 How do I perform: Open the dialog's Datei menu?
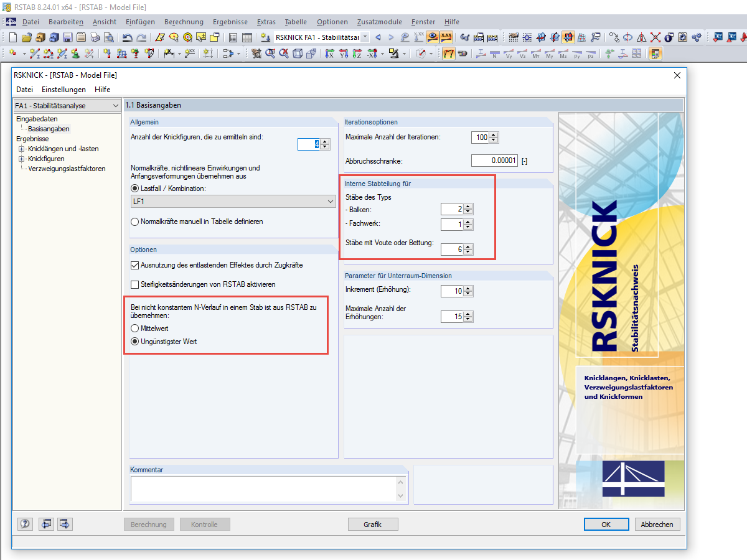click(25, 90)
